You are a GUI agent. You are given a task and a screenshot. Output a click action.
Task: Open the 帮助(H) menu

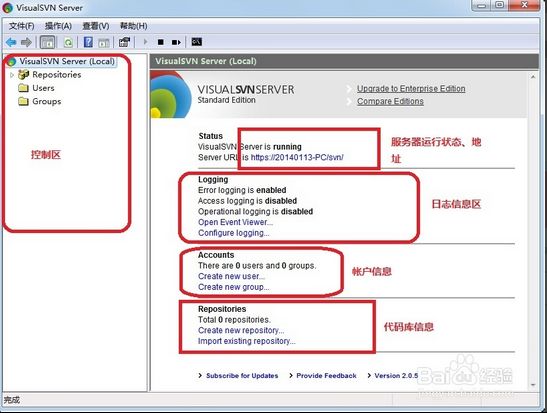click(133, 26)
